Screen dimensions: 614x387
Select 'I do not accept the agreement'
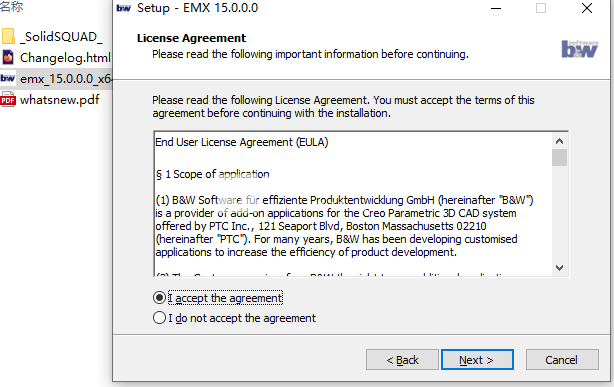(159, 318)
